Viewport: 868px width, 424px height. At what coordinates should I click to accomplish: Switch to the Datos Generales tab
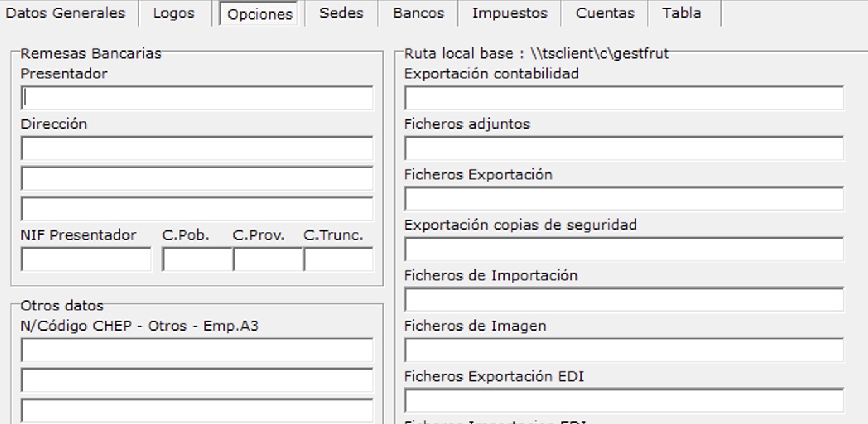point(66,13)
